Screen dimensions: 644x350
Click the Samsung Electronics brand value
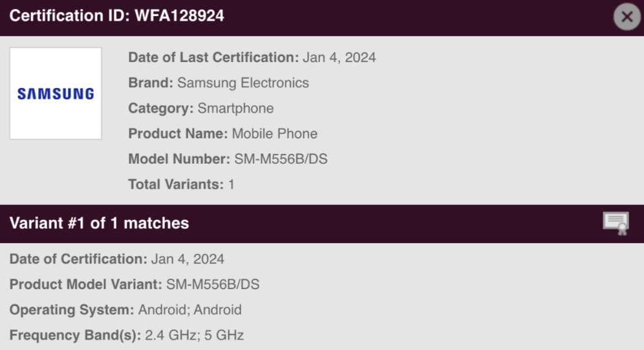(243, 83)
